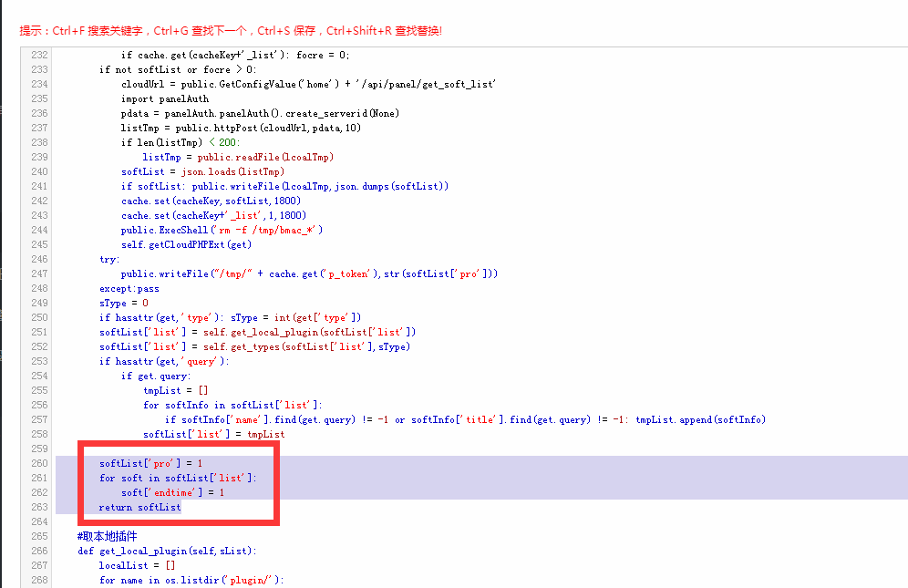
Task: Click the 'self.getCloudPHPExt(get)' line
Action: [x=186, y=244]
